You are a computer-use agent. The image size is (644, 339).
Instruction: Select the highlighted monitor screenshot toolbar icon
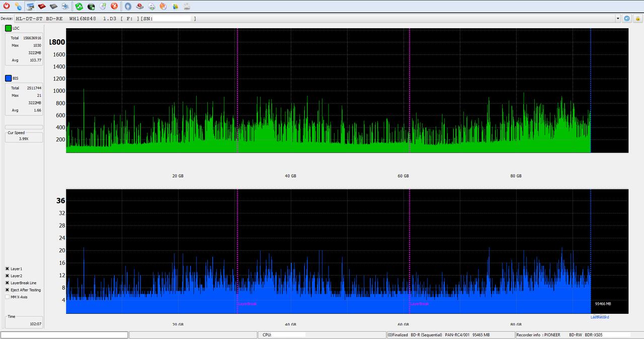[x=30, y=7]
